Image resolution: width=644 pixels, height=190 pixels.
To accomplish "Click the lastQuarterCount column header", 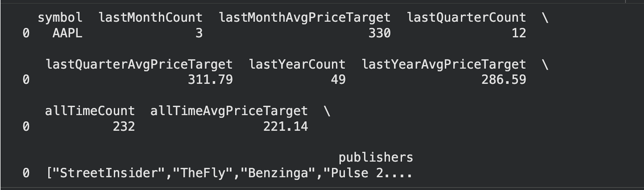I will (467, 18).
